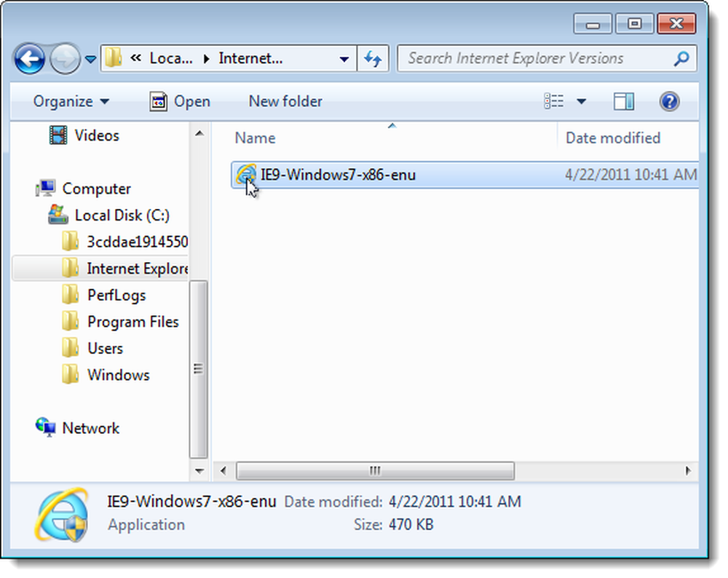Select the IE9-Windows7-x86-enu file
Viewport: 728px width, 578px height.
pyautogui.click(x=464, y=175)
